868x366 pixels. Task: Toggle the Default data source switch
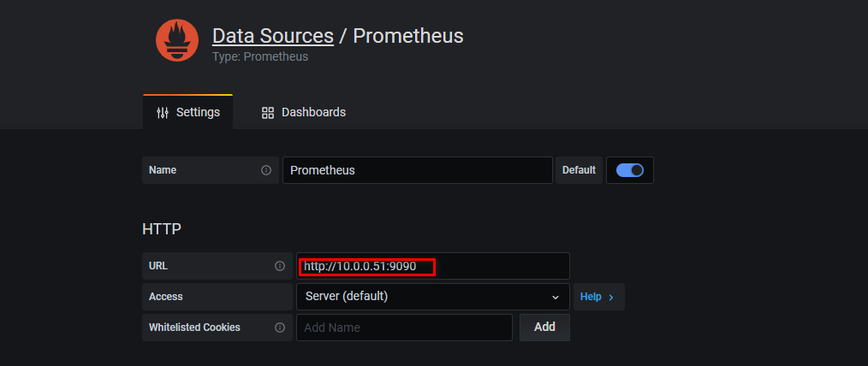(x=630, y=170)
